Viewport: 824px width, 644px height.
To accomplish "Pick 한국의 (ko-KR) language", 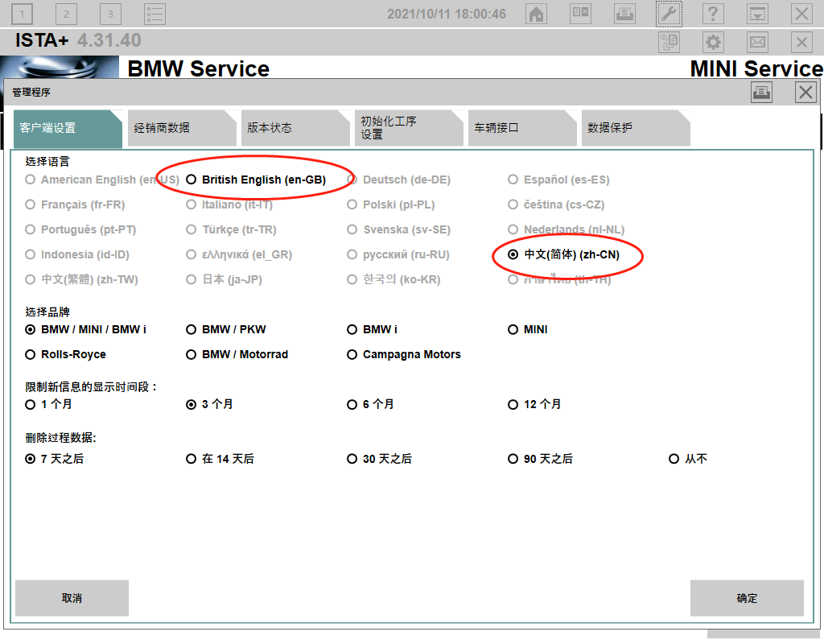I will pyautogui.click(x=393, y=279).
